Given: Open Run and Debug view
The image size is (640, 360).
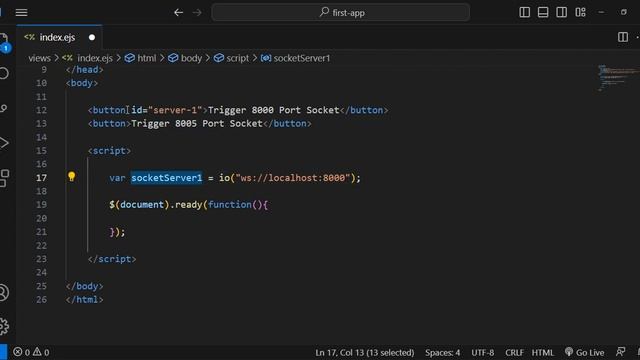Looking at the screenshot, I should pyautogui.click(x=4, y=143).
